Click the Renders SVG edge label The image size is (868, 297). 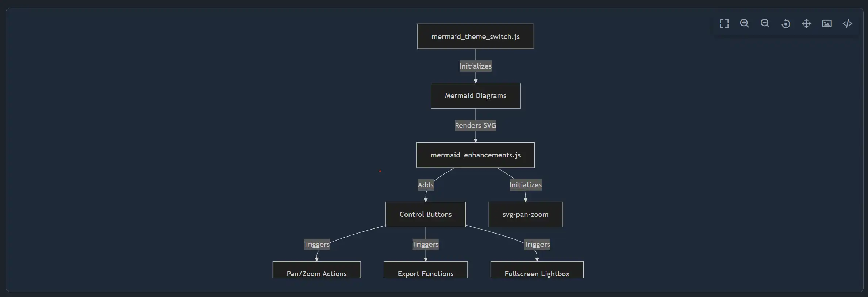tap(475, 125)
